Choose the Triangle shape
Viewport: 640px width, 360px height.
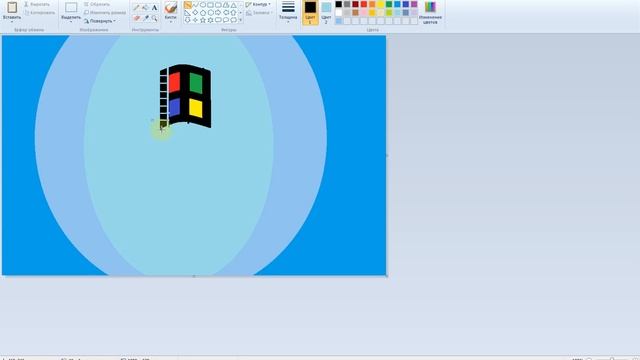tap(233, 5)
